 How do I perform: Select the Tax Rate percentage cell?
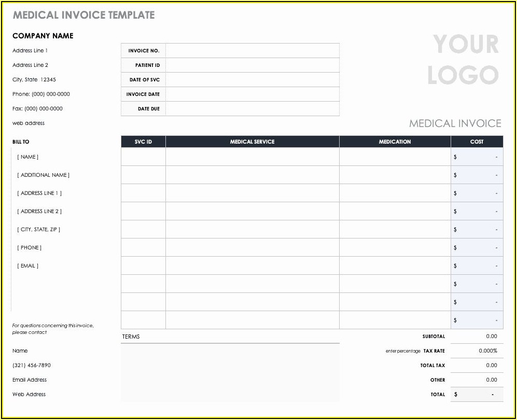[x=477, y=351]
